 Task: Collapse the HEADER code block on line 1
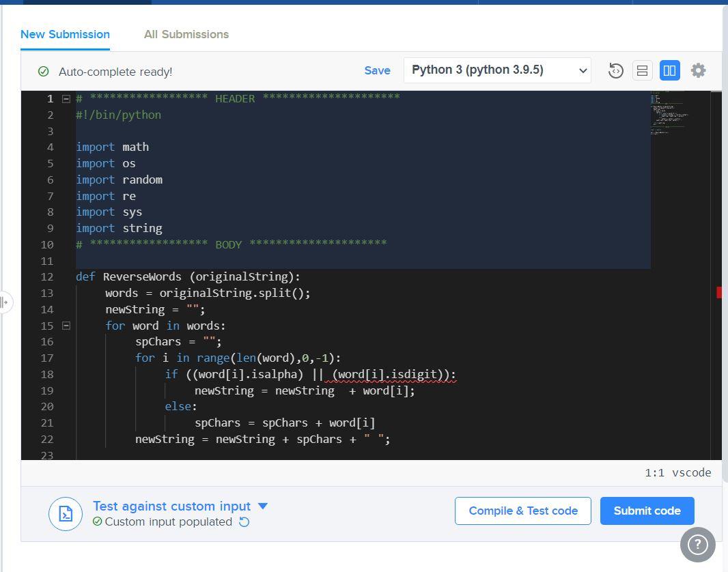click(66, 98)
